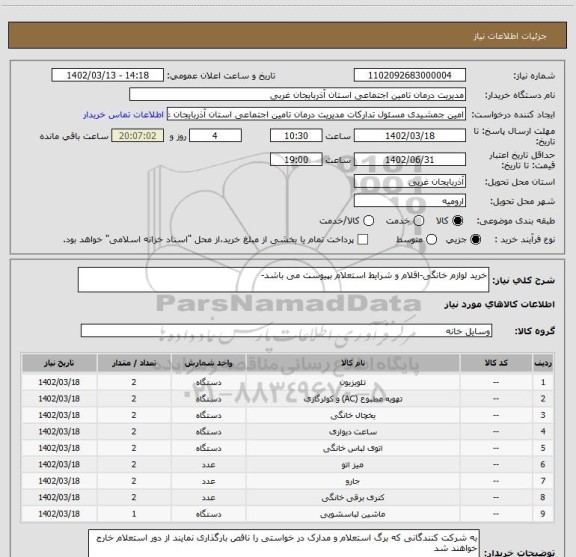
Task: Choose the جزیی purchase type radio
Action: pos(476,240)
